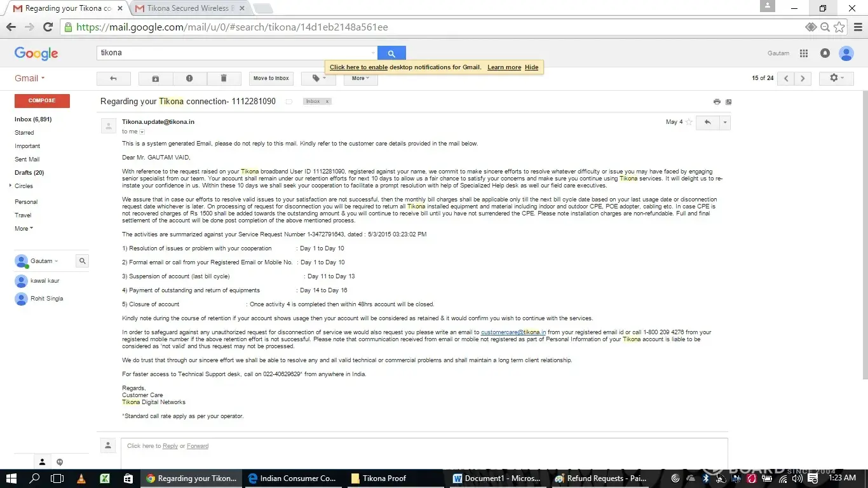
Task: Click here to enable desktop notifications
Action: tap(358, 67)
